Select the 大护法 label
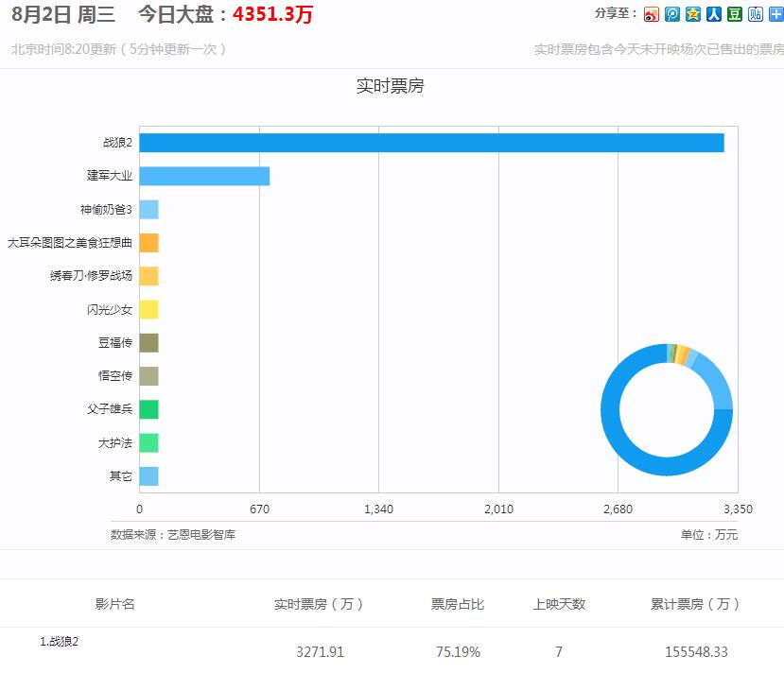This screenshot has height=673, width=784. click(x=115, y=442)
